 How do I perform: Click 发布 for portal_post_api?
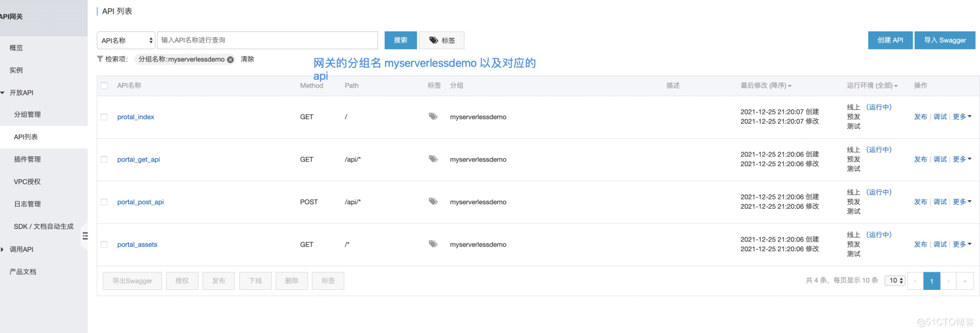tap(921, 202)
